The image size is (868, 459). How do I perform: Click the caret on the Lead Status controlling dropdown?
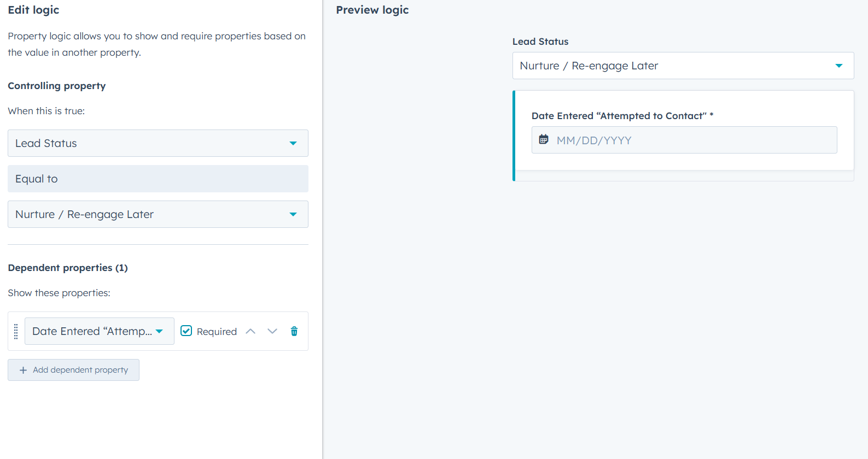[294, 143]
